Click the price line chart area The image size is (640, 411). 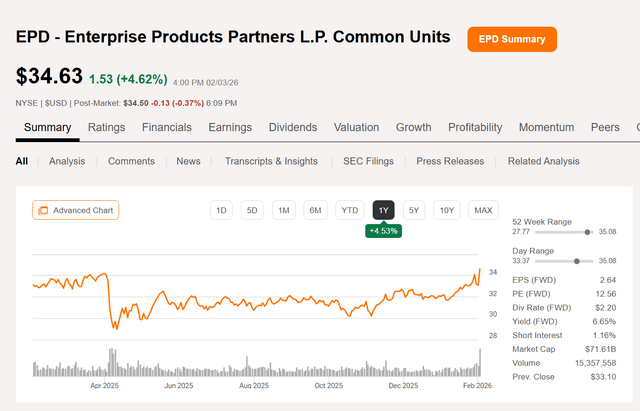pyautogui.click(x=250, y=300)
